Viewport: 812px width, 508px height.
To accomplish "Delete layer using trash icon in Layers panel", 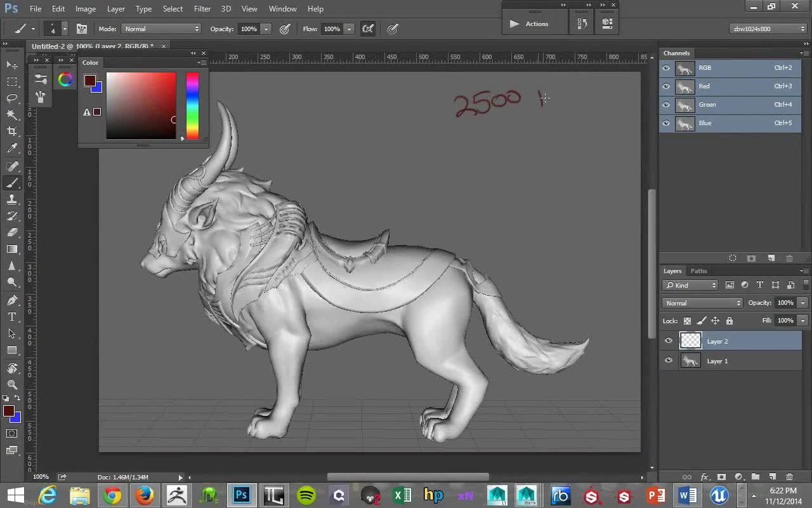I will click(x=789, y=476).
